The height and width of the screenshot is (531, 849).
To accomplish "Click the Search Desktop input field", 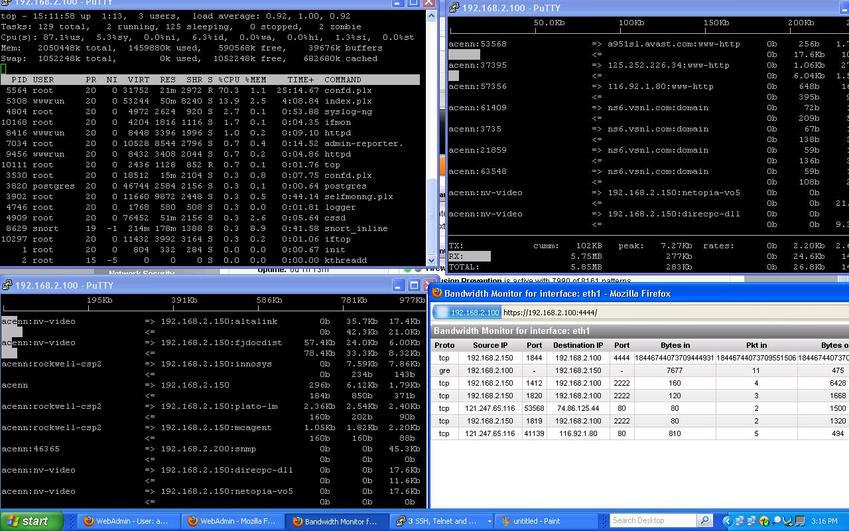I will tap(650, 521).
